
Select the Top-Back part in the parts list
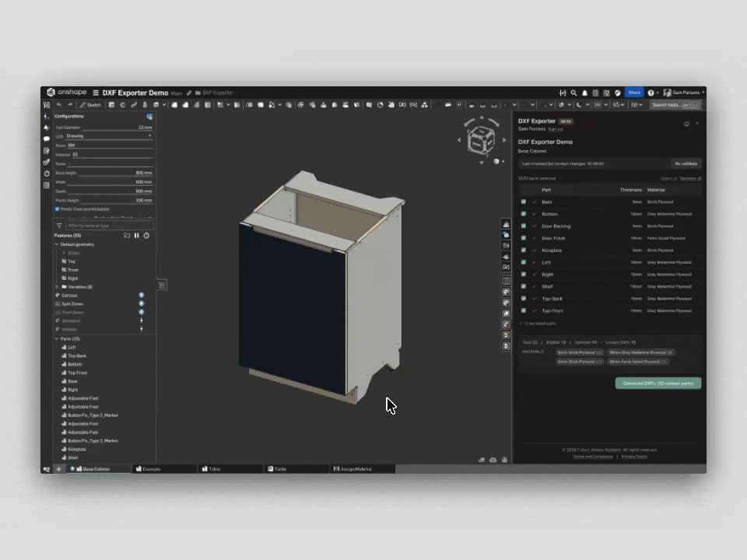77,355
